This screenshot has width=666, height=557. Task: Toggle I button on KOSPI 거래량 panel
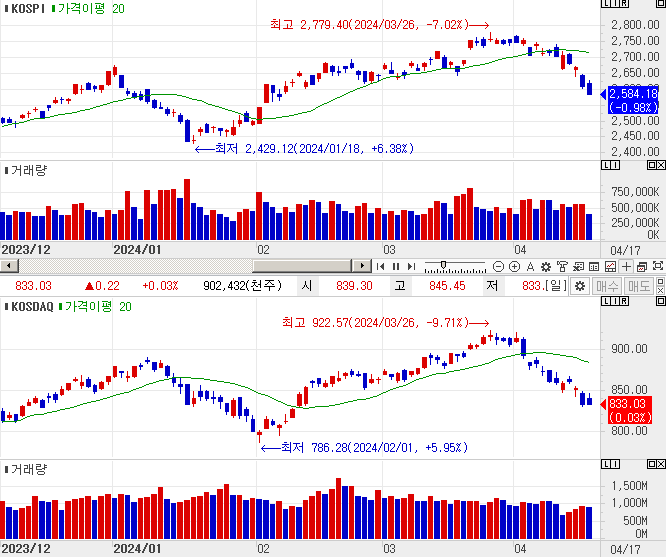pos(615,165)
